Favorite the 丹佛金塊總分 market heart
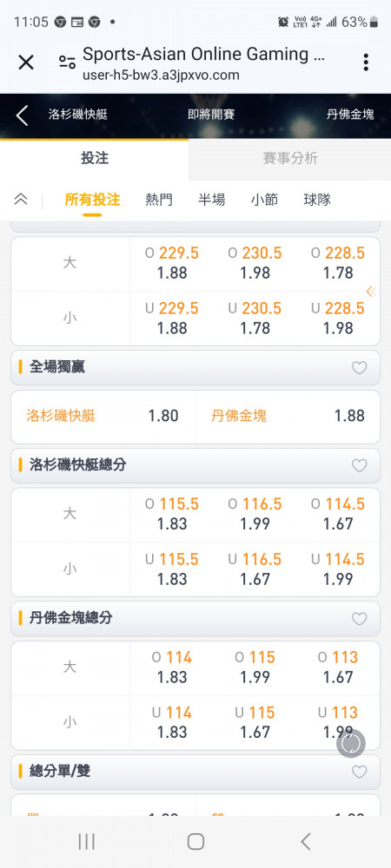The height and width of the screenshot is (868, 391). [360, 619]
